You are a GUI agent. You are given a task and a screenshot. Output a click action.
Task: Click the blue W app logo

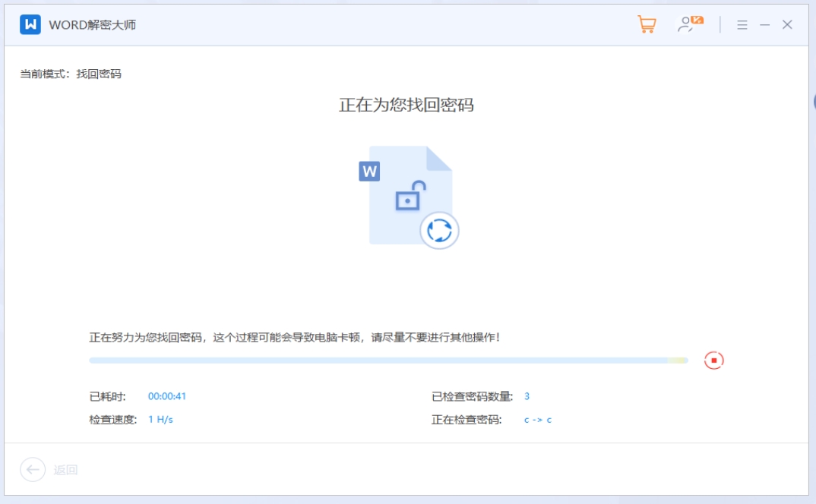tap(30, 24)
